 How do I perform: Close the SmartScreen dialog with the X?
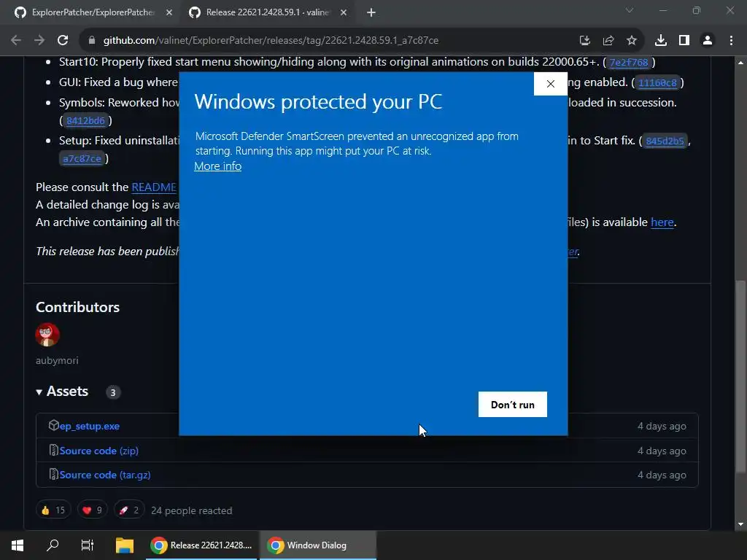click(551, 84)
